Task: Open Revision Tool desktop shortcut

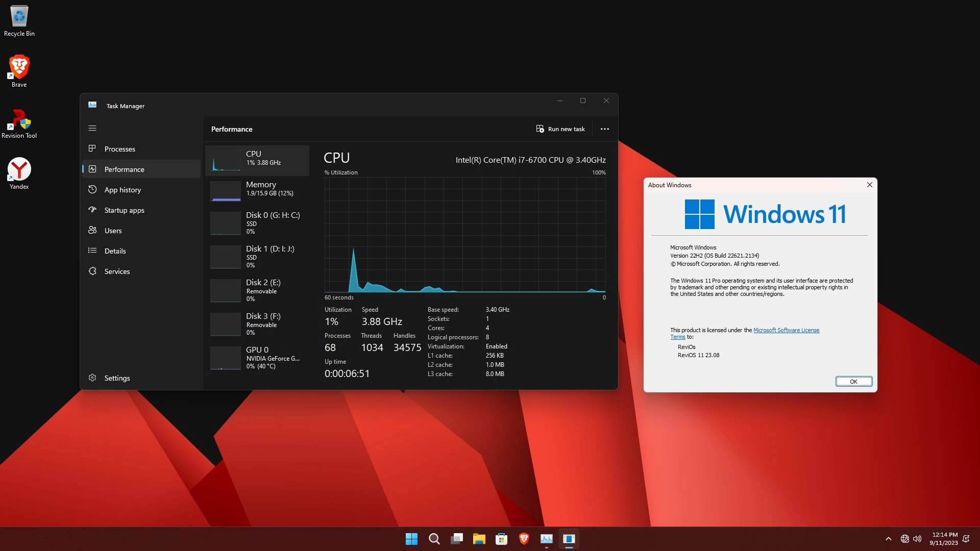Action: (x=19, y=122)
